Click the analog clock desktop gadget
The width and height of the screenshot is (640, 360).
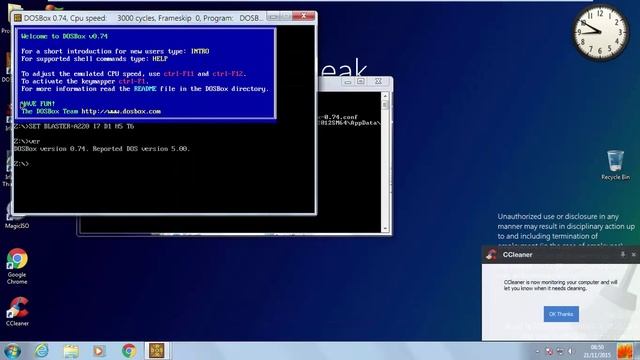pos(600,33)
